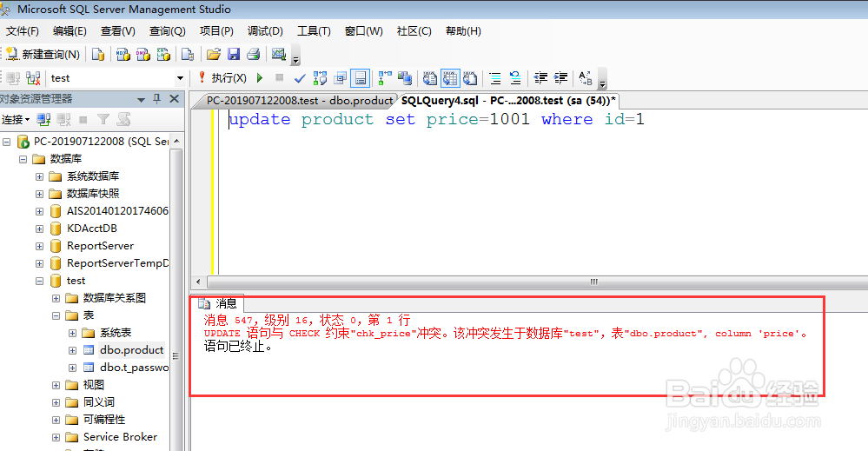Click the Query Options icon
This screenshot has width=868, height=451.
point(340,78)
